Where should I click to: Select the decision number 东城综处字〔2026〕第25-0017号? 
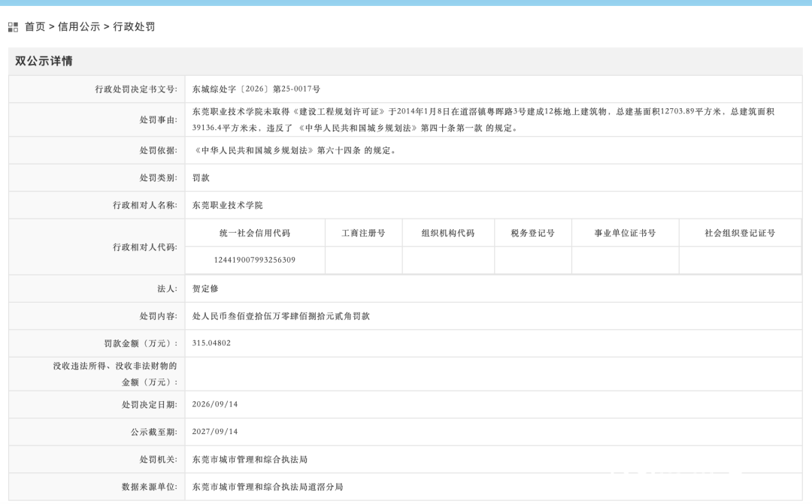[256, 89]
